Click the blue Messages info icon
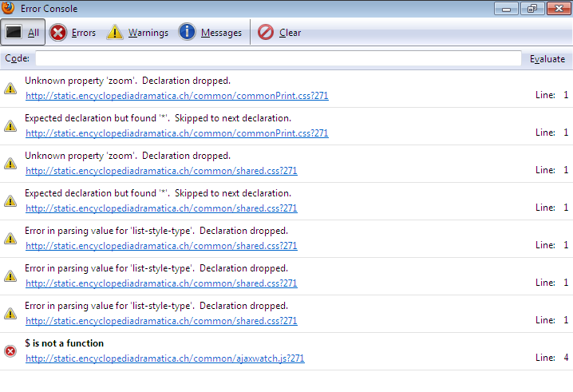This screenshot has height=392, width=573. pos(187,33)
